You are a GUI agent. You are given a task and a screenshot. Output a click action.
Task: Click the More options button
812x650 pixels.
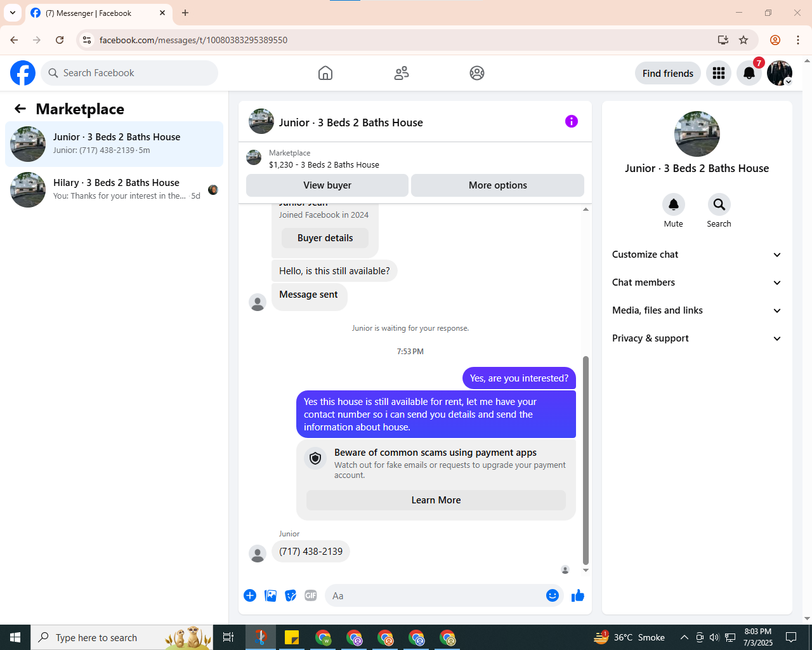click(x=498, y=185)
